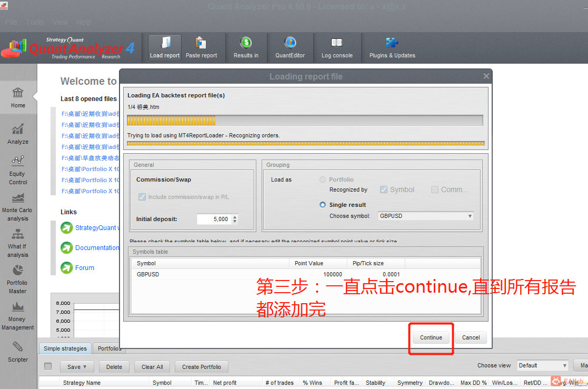Click the order recognition progress bar
588x389 pixels.
pos(306,143)
